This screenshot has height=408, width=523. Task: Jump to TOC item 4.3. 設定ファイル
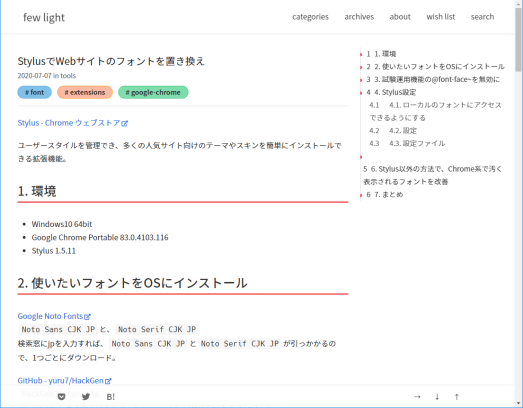pyautogui.click(x=407, y=143)
